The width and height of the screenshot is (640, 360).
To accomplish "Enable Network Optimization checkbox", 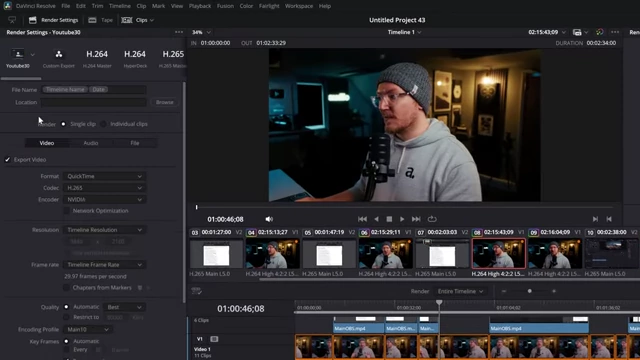I will click(x=67, y=211).
